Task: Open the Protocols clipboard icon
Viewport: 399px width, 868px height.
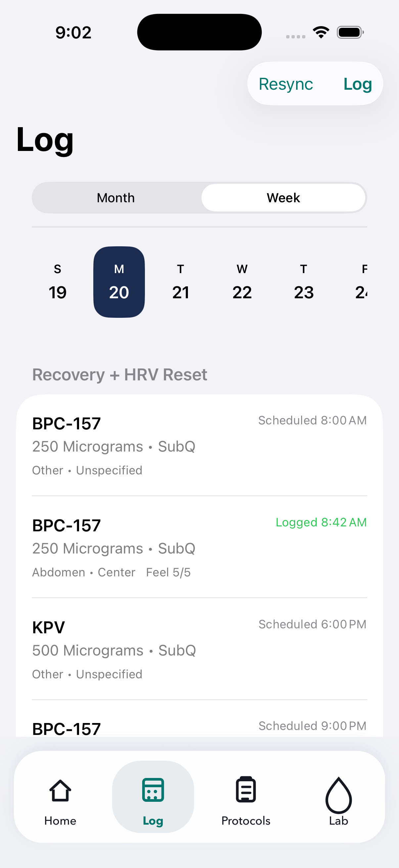Action: coord(246,790)
